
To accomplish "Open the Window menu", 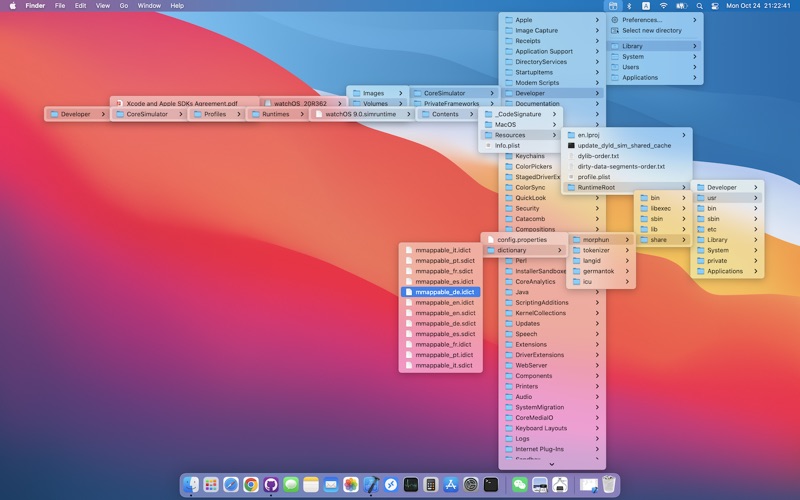I will click(149, 6).
